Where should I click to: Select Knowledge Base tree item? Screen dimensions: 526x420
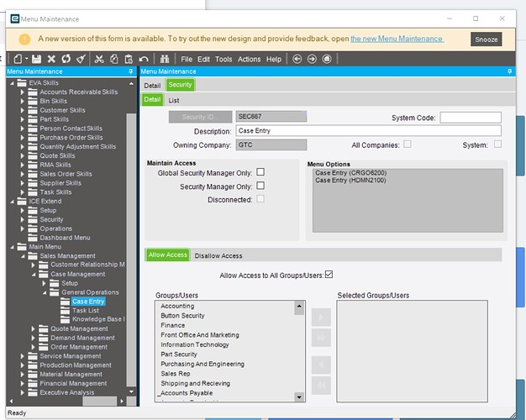coord(98,319)
